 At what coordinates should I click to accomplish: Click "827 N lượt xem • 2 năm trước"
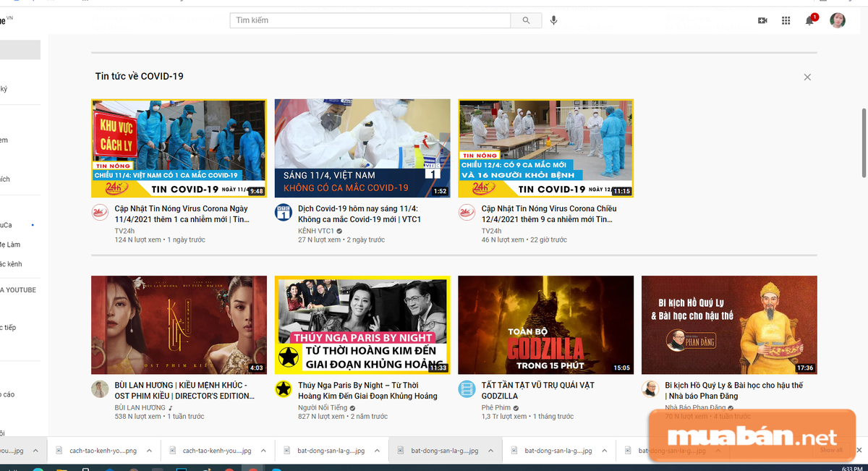[x=343, y=417]
